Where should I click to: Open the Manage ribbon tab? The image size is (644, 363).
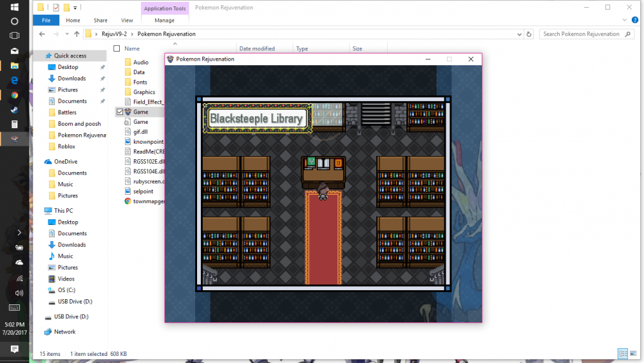pyautogui.click(x=164, y=20)
